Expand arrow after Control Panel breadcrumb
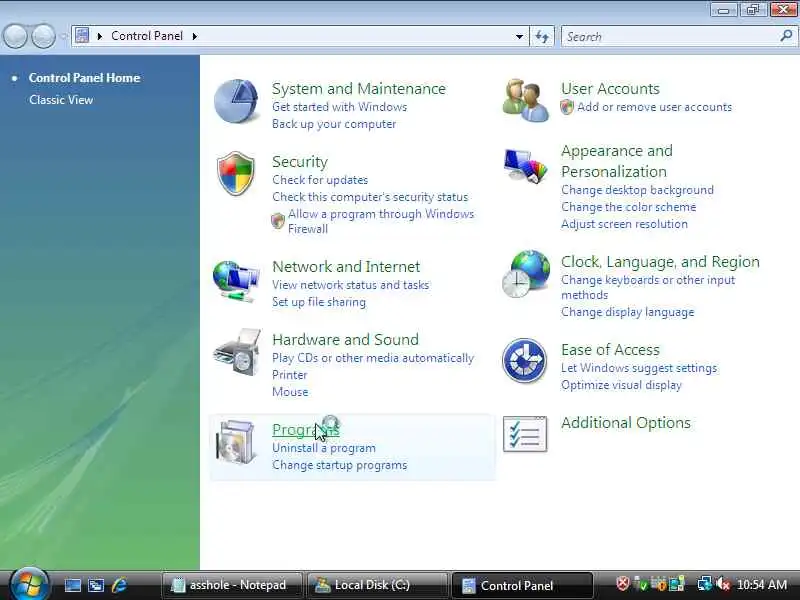Image resolution: width=800 pixels, height=600 pixels. pyautogui.click(x=194, y=36)
